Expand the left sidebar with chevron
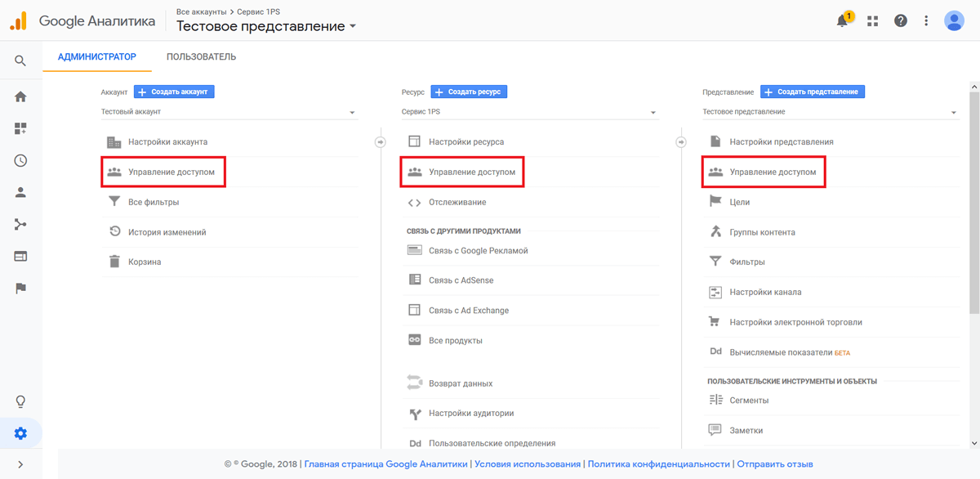The width and height of the screenshot is (980, 479). (x=20, y=465)
